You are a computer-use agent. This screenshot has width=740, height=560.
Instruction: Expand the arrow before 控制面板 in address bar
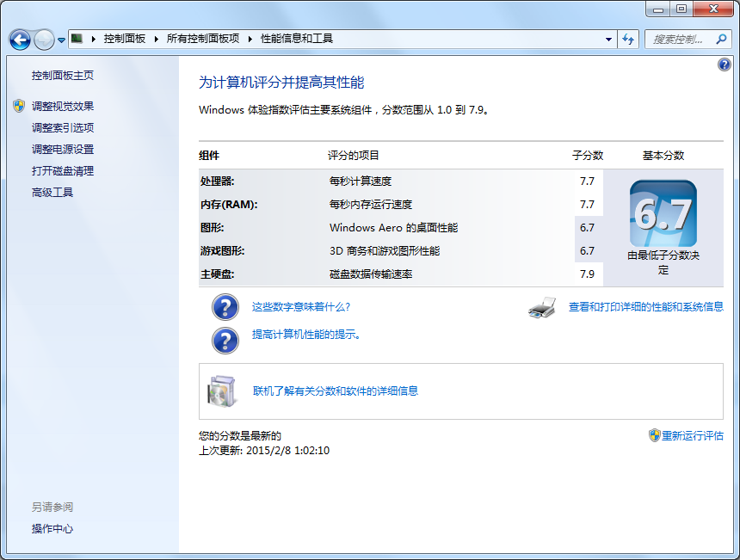[x=94, y=39]
